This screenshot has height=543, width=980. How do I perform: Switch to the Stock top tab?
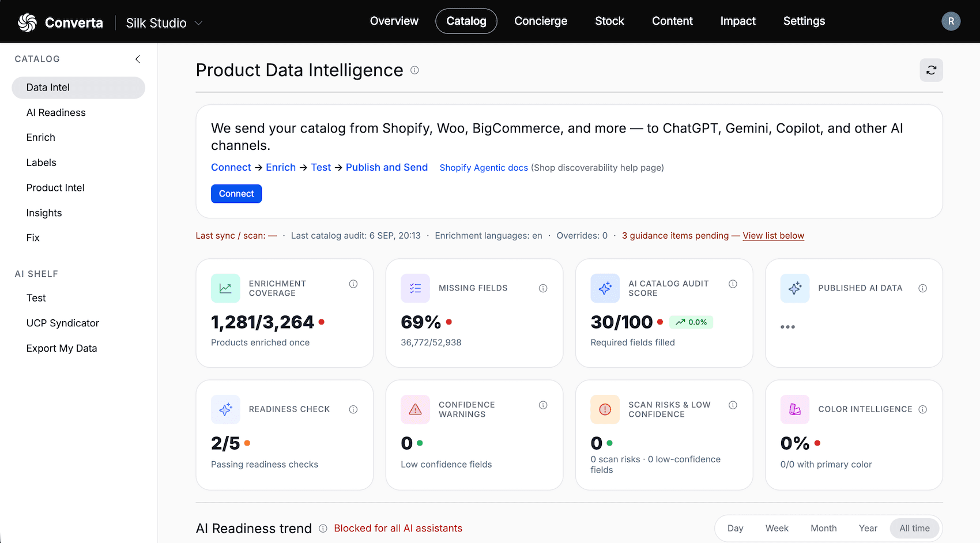(x=609, y=21)
